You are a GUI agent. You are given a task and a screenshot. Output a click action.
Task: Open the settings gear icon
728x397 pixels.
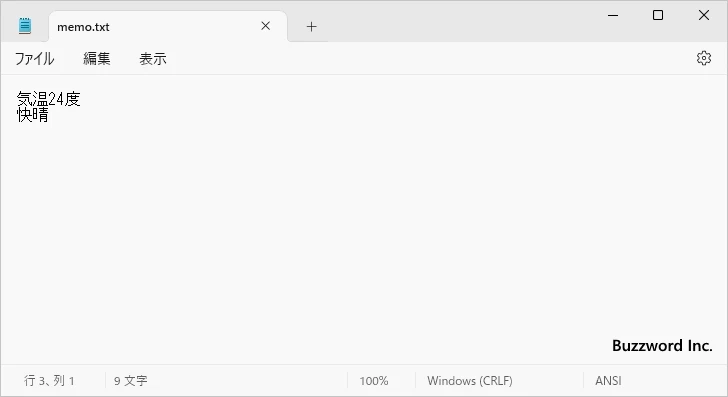tap(704, 58)
